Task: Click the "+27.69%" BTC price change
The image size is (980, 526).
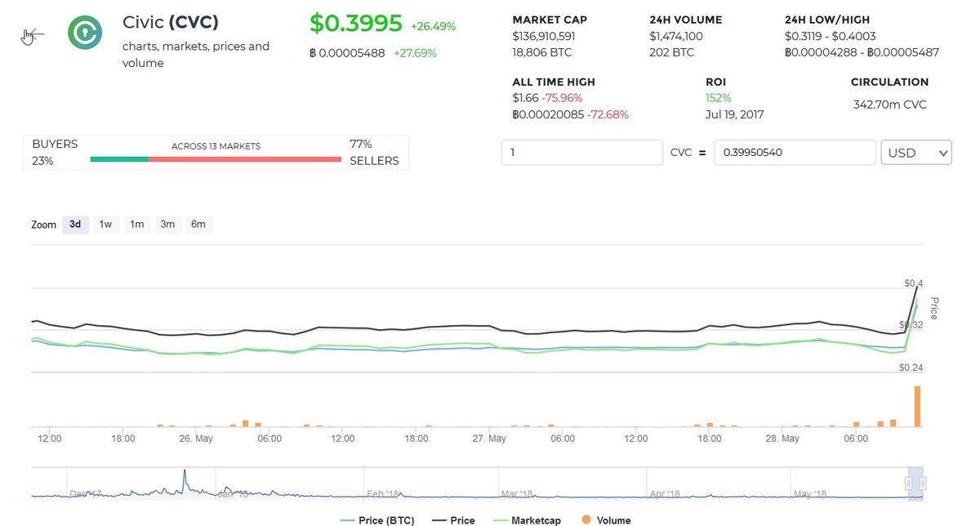Action: 415,53
